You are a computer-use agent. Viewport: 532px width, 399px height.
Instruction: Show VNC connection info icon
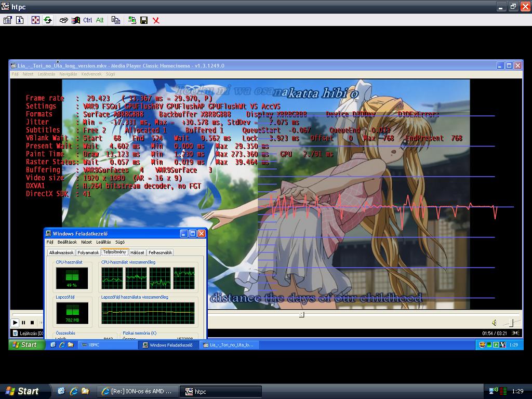[20, 20]
